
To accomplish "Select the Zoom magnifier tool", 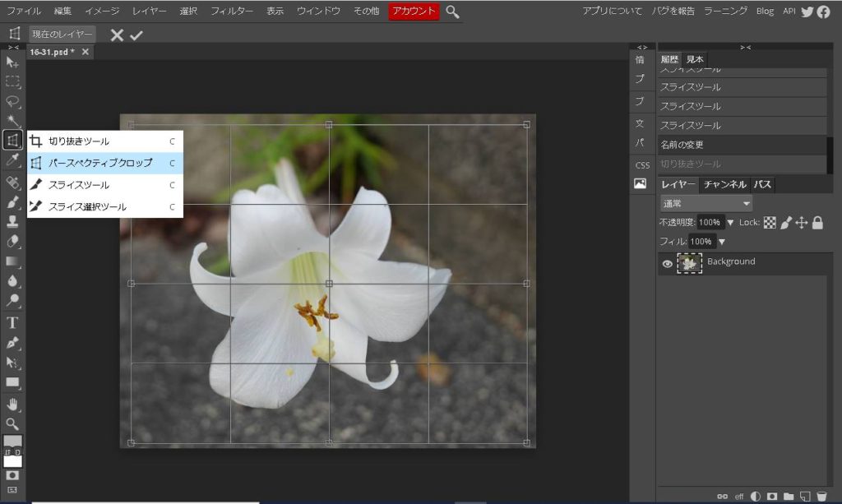I will point(12,423).
